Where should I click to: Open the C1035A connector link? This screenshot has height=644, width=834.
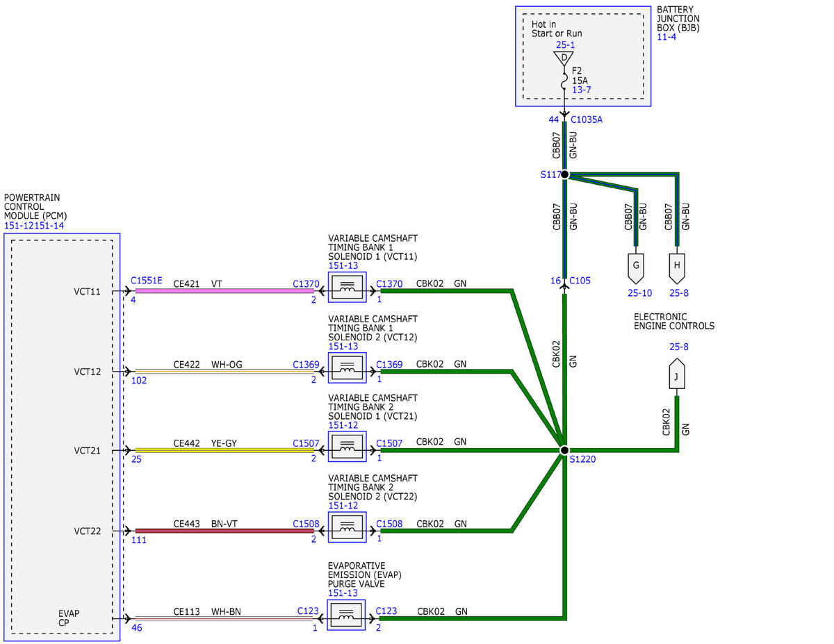(587, 119)
